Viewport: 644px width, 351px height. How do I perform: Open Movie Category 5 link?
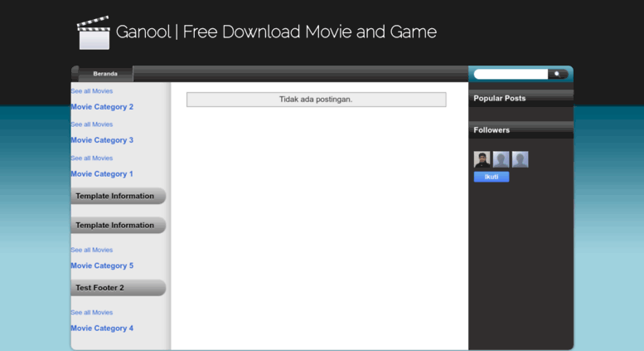[x=102, y=266]
